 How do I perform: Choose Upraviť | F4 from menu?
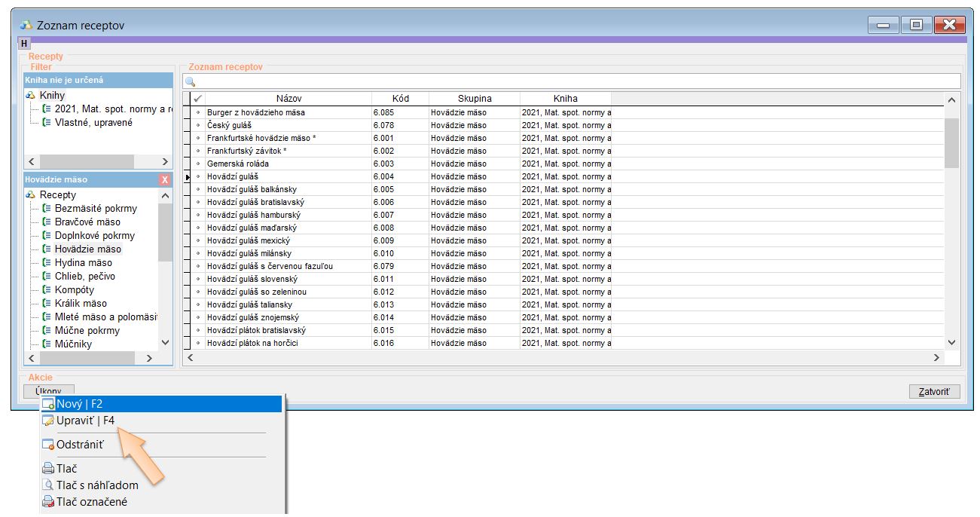coord(85,421)
